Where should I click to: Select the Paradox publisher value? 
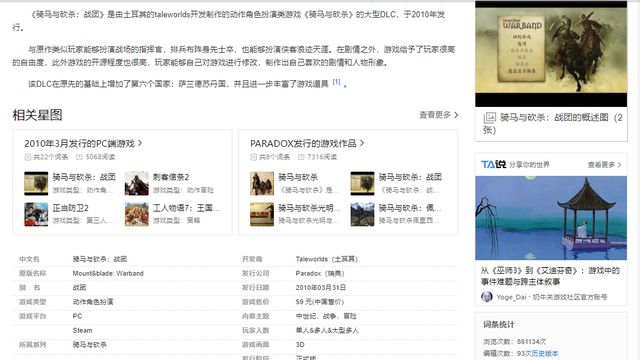(x=320, y=273)
